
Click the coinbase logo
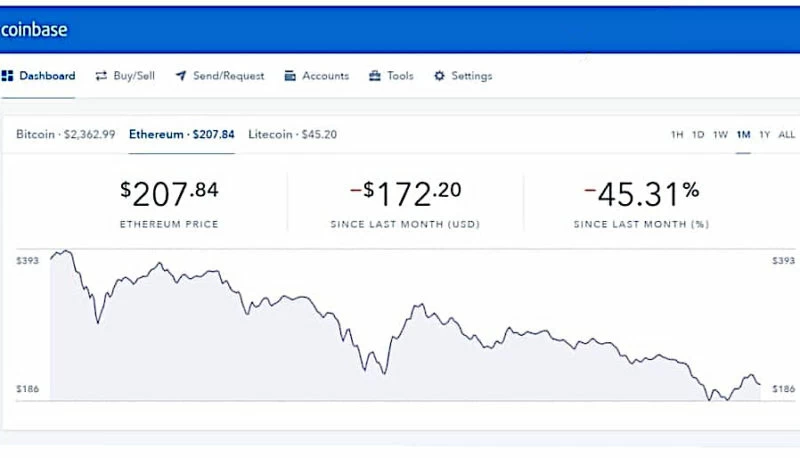coord(34,30)
